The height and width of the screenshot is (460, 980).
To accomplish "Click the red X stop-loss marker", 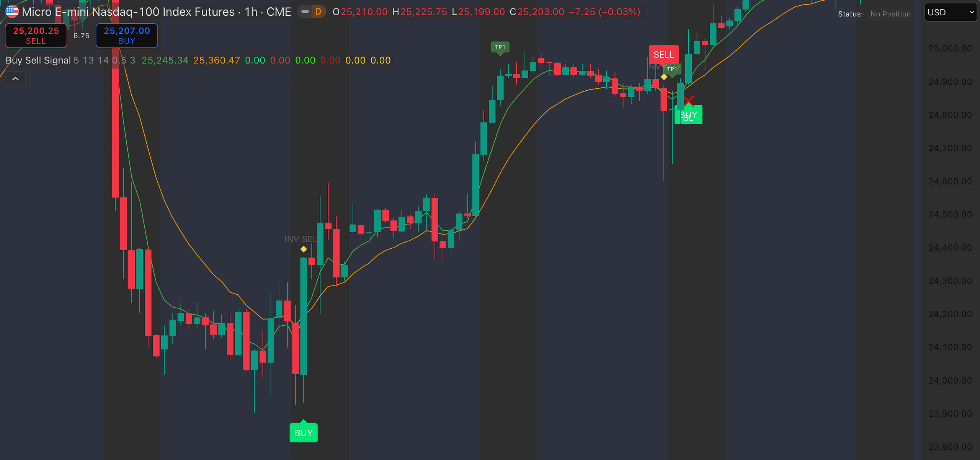I will point(689,102).
